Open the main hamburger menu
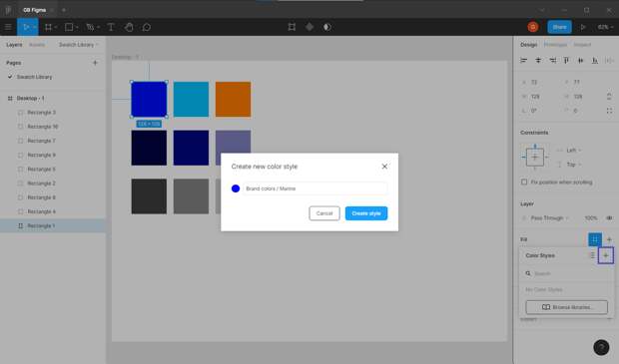 (8, 27)
